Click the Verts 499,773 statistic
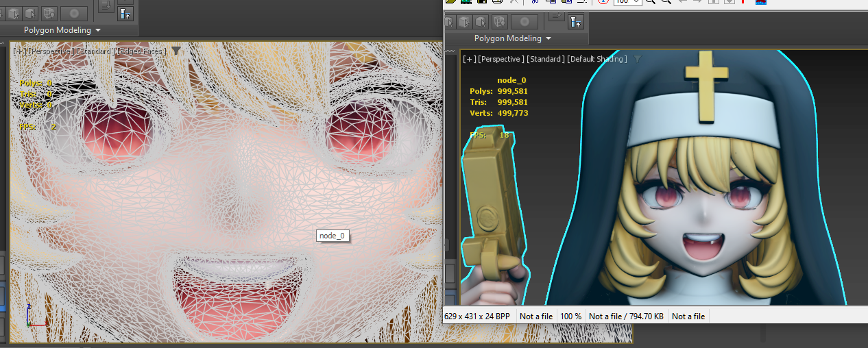This screenshot has width=868, height=348. tap(498, 113)
